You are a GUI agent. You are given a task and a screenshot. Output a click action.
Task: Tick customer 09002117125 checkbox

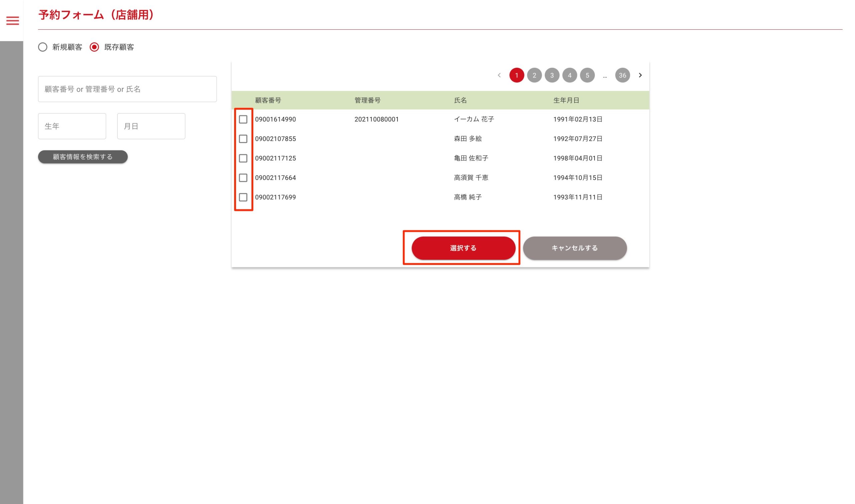click(x=243, y=158)
